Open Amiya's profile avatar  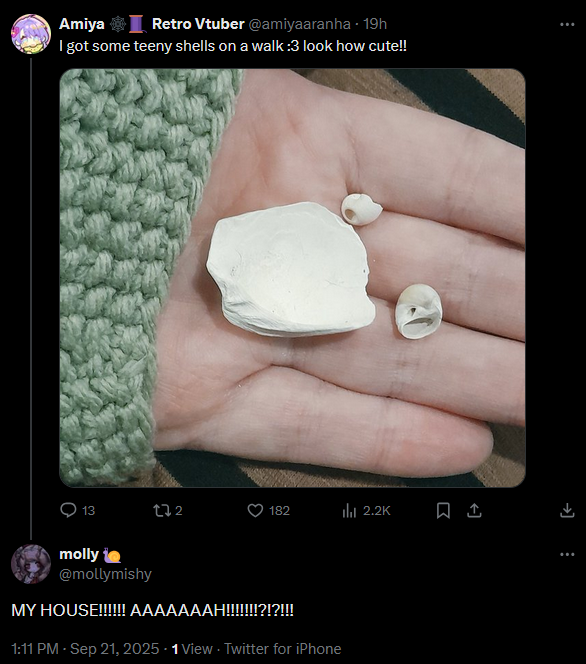point(31,34)
